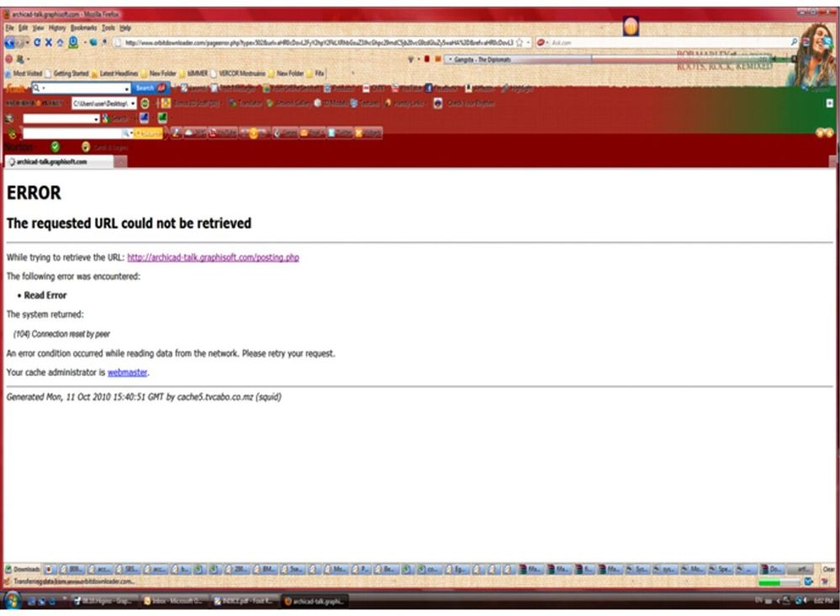Open the bIMMER bookmark folder
Image resolution: width=840 pixels, height=616 pixels.
193,73
